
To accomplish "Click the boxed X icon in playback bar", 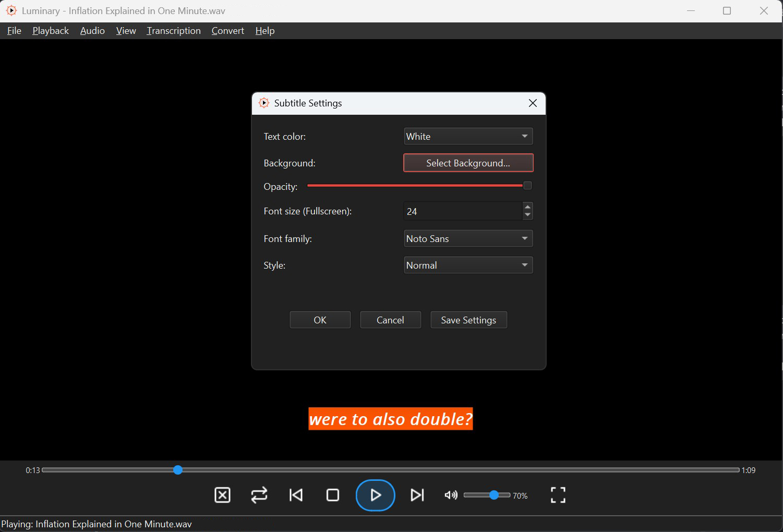I will [x=223, y=495].
